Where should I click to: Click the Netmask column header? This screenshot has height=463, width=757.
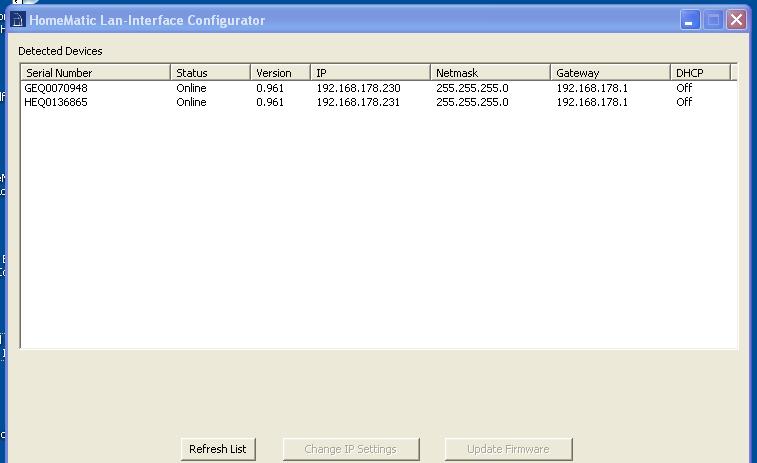tap(490, 72)
